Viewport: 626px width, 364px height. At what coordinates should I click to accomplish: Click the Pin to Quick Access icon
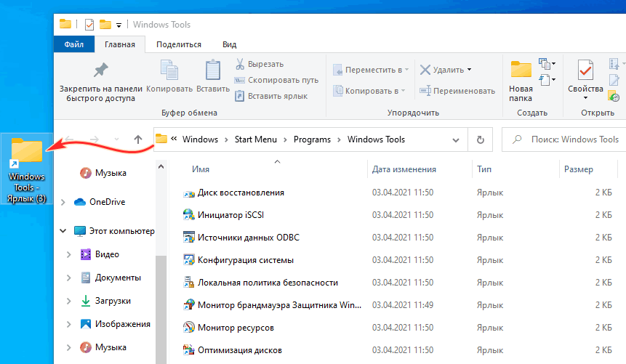100,70
